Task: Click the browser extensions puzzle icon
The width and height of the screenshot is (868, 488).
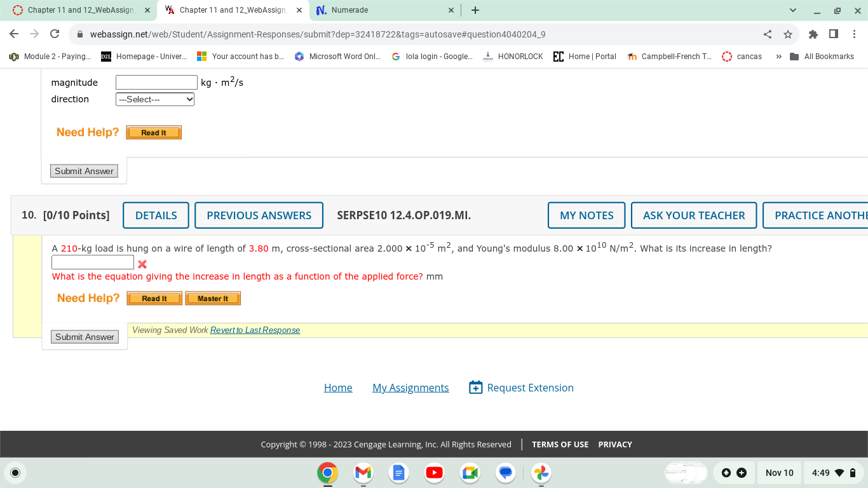Action: [x=813, y=34]
